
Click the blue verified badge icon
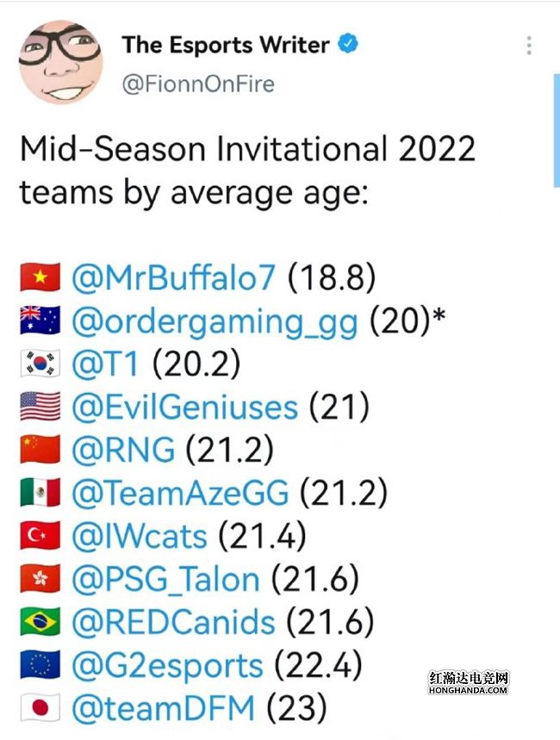[349, 44]
